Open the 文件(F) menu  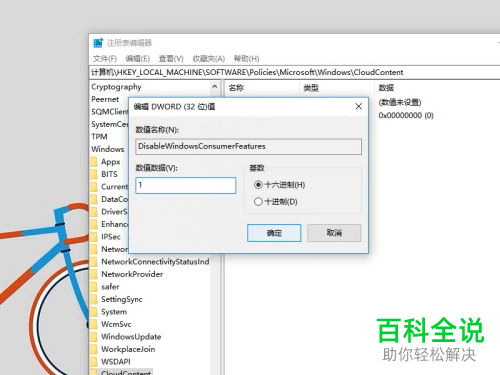pos(105,59)
